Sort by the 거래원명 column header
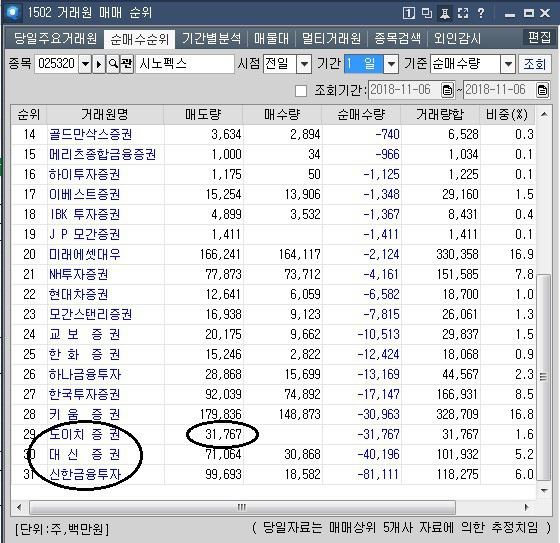560x543 pixels. (x=105, y=115)
